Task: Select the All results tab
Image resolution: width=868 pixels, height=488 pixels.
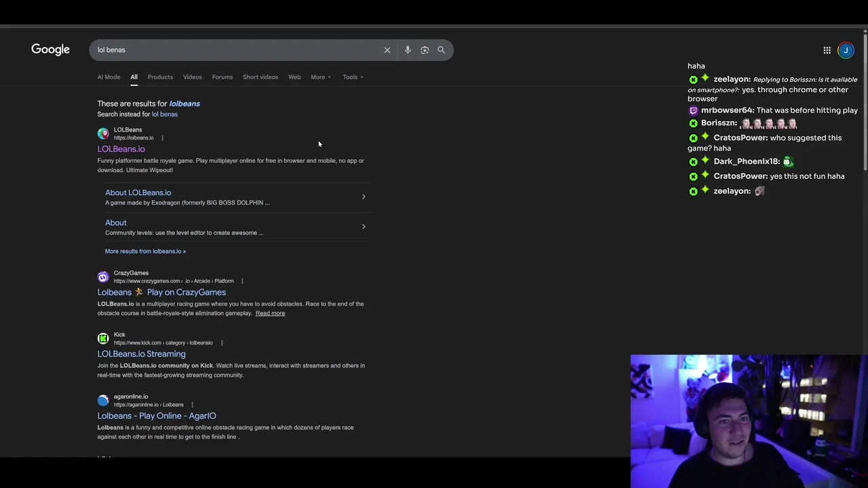Action: pyautogui.click(x=134, y=77)
